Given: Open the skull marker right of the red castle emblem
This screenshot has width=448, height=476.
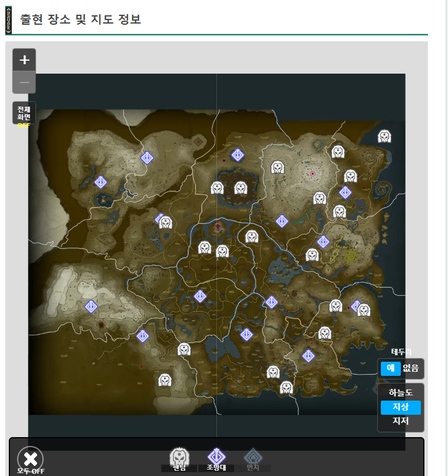Looking at the screenshot, I should tap(252, 236).
